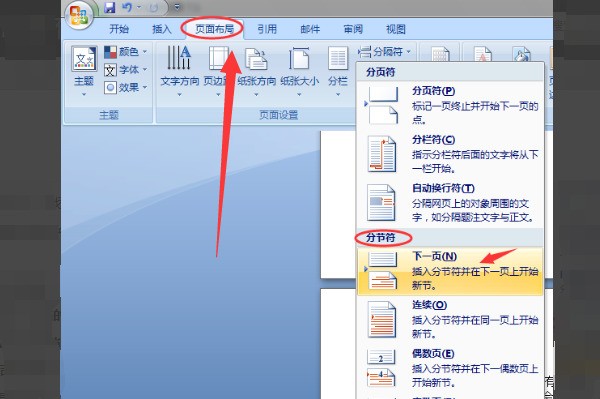
Task: Open the 邮件 ribbon tab
Action: [x=310, y=29]
